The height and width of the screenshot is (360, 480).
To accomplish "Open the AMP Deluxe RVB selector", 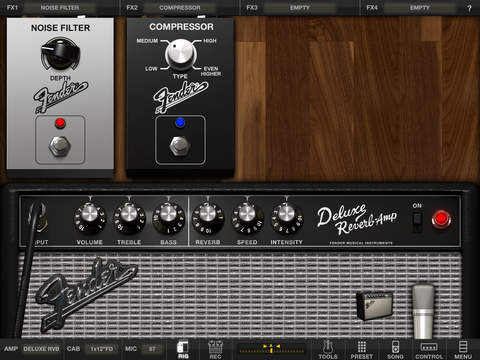I will 41,349.
